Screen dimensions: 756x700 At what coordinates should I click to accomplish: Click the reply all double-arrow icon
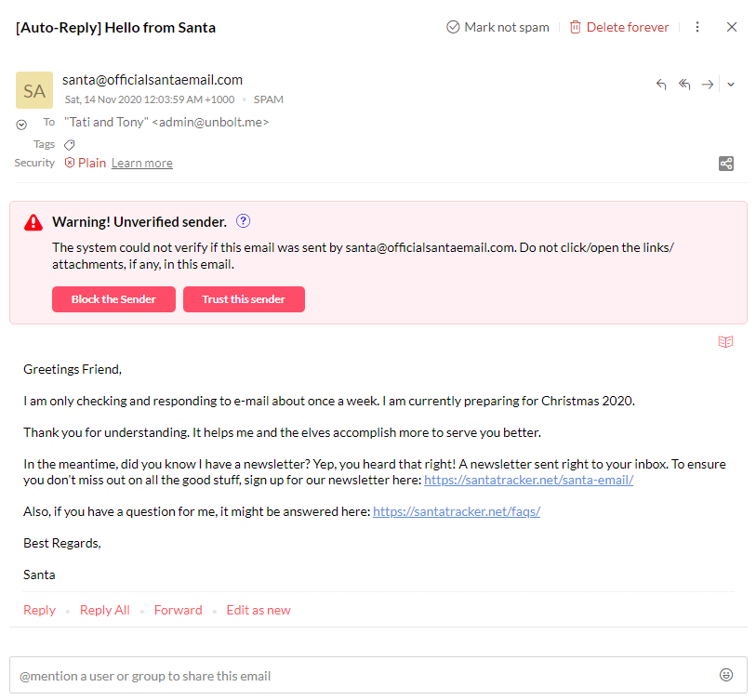(684, 85)
